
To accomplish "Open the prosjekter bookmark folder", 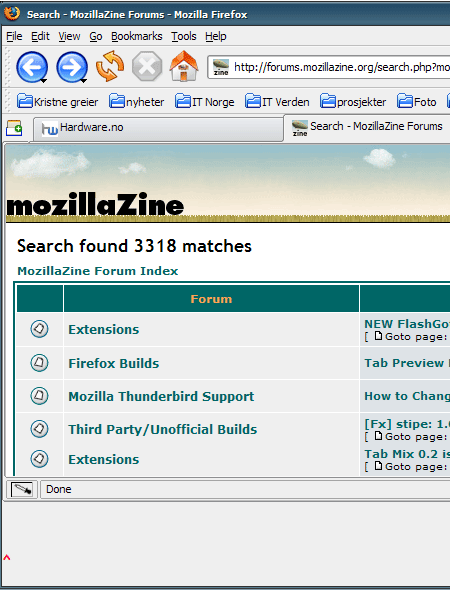I will point(353,102).
